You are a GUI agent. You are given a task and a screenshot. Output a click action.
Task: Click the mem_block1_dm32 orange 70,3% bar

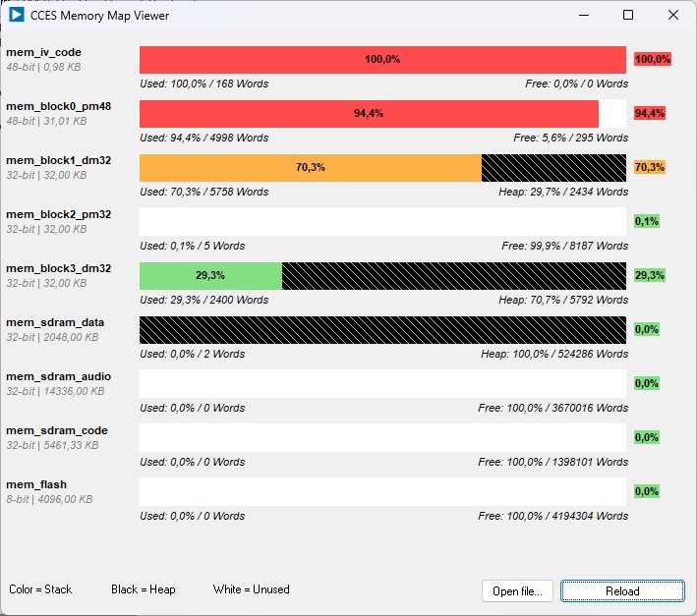click(311, 168)
